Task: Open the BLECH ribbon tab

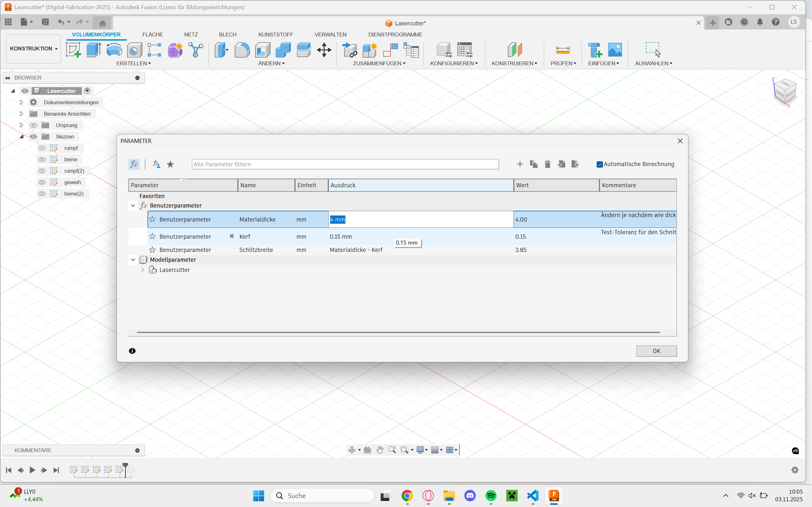Action: [x=227, y=35]
